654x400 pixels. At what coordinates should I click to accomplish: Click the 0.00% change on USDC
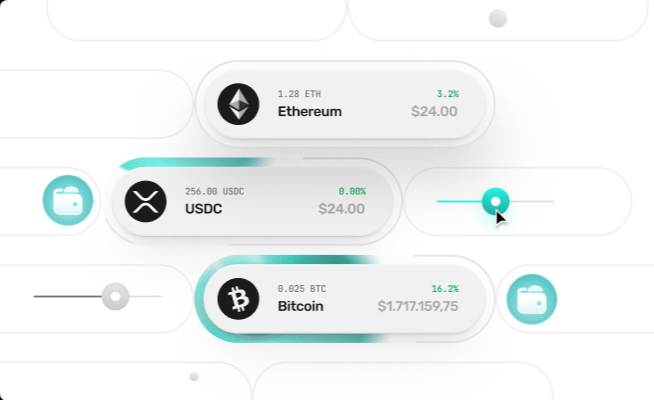point(352,191)
